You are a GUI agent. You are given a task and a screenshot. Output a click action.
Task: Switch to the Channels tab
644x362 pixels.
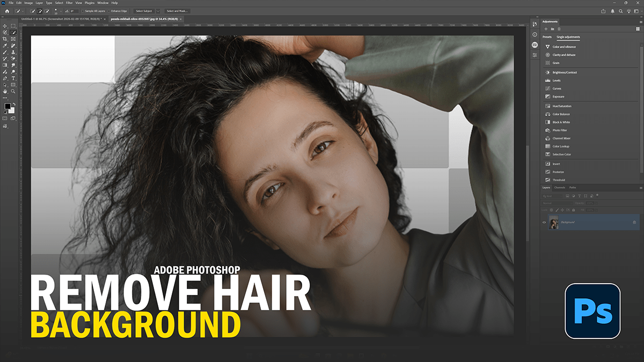pos(560,188)
